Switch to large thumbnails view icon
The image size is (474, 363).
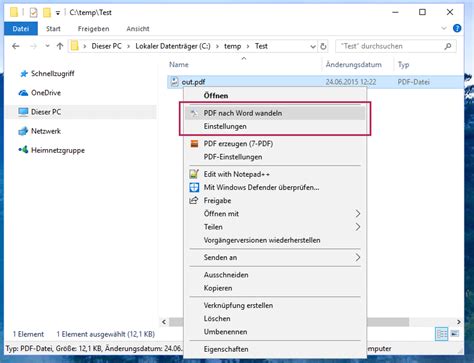455,334
